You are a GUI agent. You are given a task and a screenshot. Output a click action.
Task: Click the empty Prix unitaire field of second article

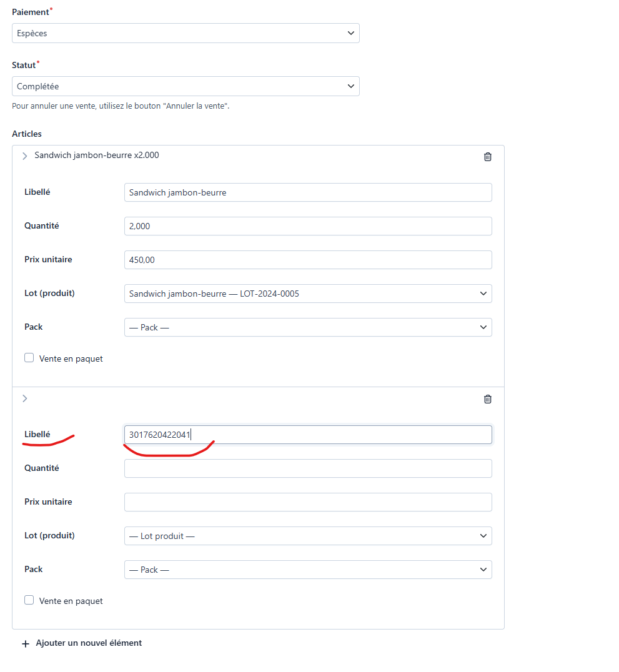(x=308, y=502)
